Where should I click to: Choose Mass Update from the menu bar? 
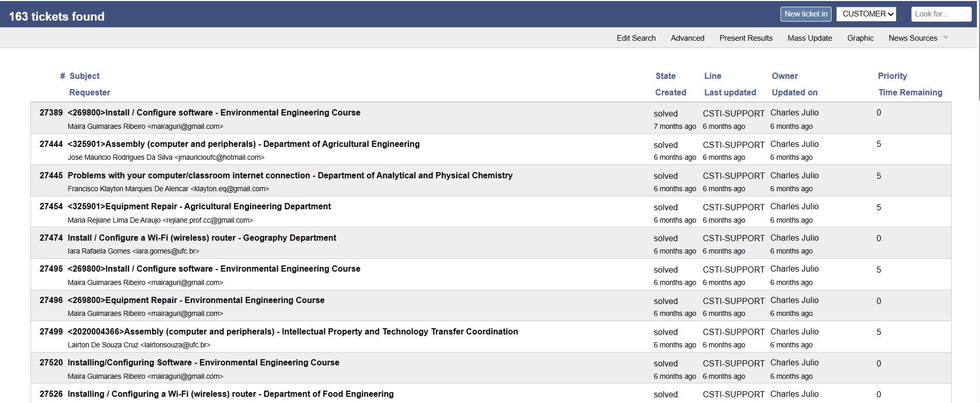click(x=809, y=38)
